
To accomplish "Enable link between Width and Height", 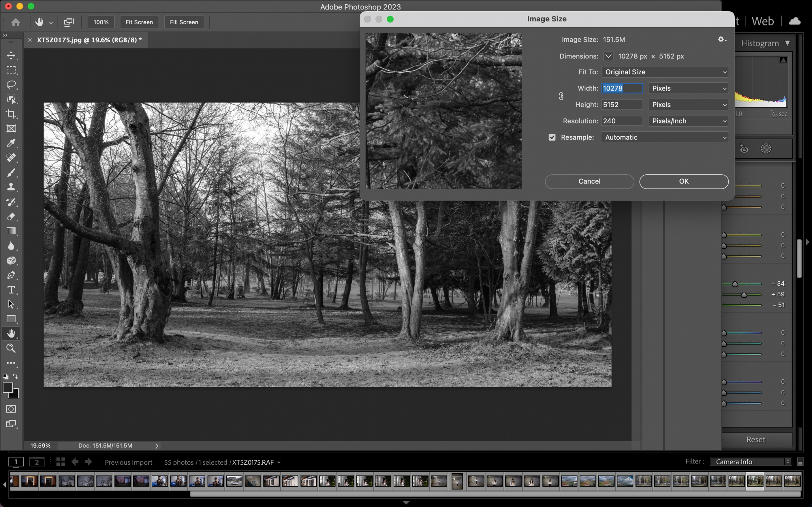I will (x=561, y=96).
